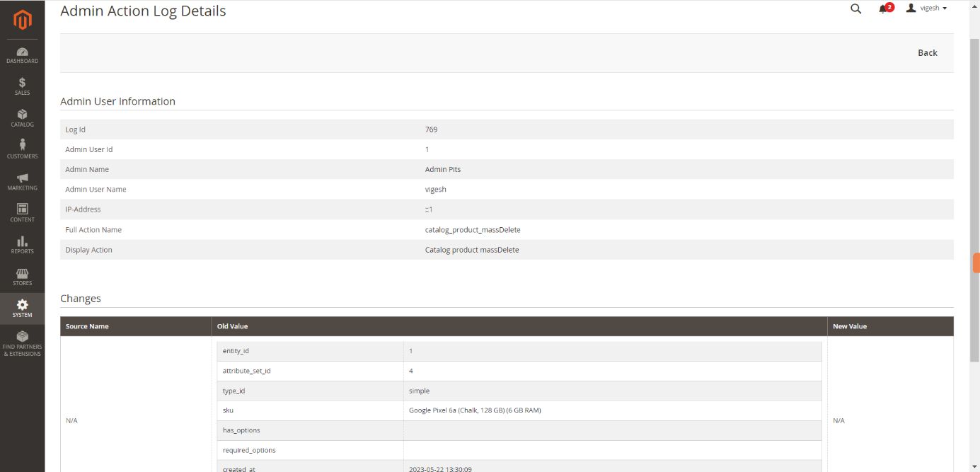The height and width of the screenshot is (472, 980).
Task: Click the search magnifier icon
Action: click(x=855, y=8)
